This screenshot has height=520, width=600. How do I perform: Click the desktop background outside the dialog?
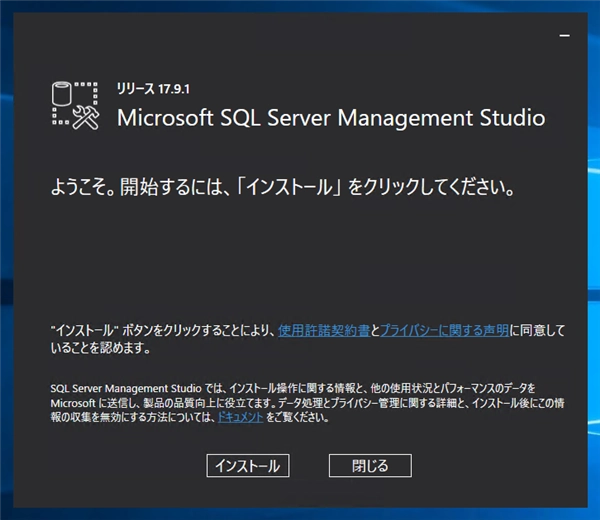pyautogui.click(x=10, y=260)
